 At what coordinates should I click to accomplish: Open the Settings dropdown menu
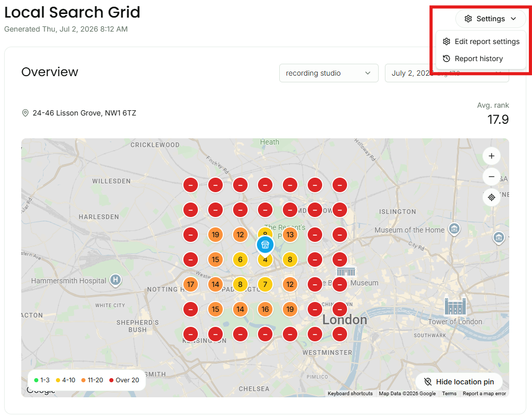coord(490,19)
